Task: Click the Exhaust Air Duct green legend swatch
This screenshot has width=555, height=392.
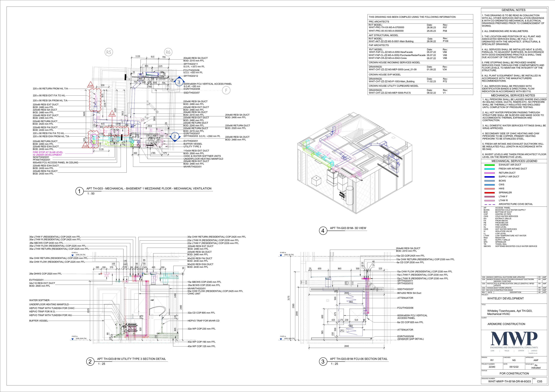Action: pos(490,165)
